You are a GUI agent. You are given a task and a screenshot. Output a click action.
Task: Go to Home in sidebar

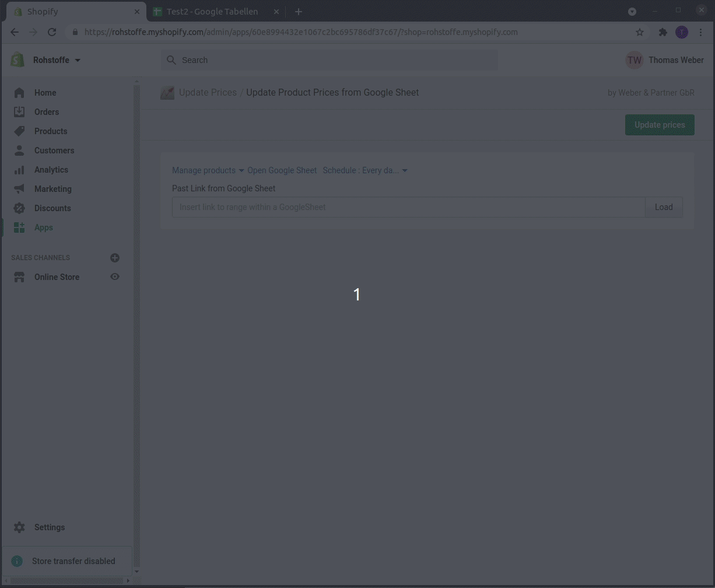[45, 93]
